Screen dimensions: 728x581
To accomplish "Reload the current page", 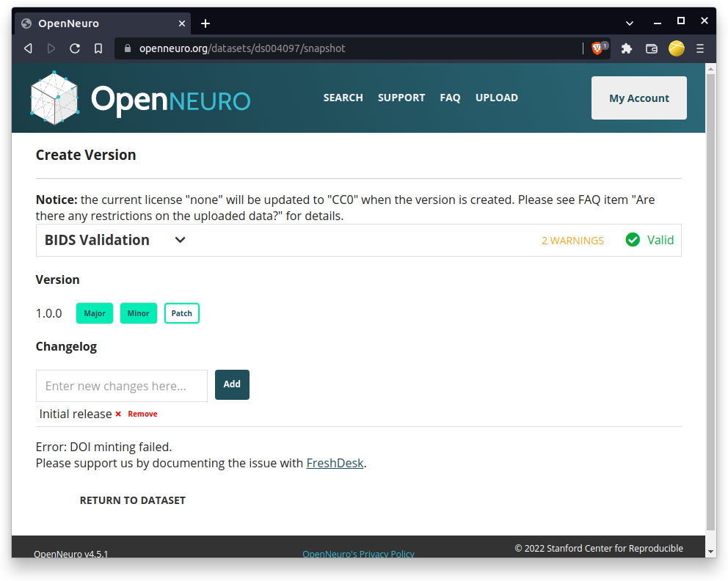I will coord(76,48).
